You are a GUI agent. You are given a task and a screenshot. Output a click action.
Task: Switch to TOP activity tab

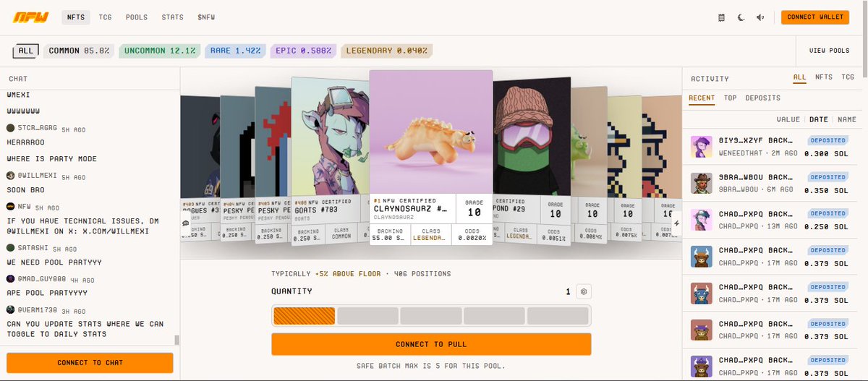click(x=730, y=98)
